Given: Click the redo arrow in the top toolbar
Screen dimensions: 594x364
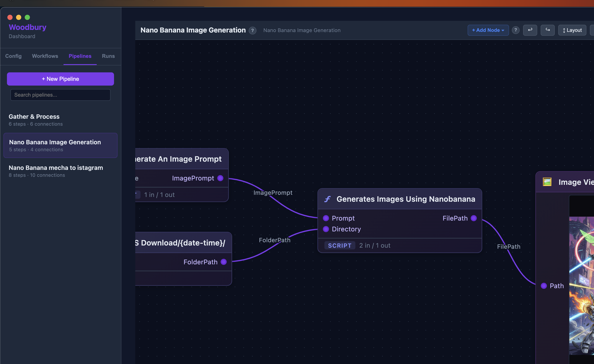Looking at the screenshot, I should (x=547, y=30).
